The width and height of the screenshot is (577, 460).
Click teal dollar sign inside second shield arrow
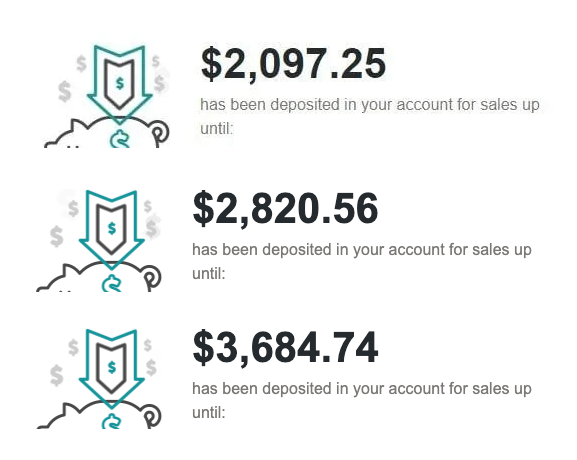click(112, 229)
